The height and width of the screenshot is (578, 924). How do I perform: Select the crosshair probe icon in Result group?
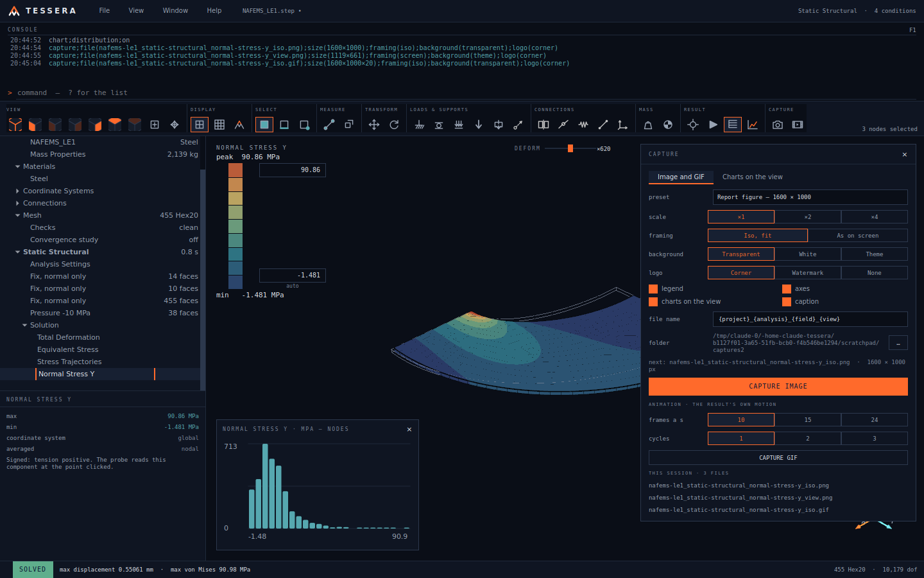tap(693, 125)
